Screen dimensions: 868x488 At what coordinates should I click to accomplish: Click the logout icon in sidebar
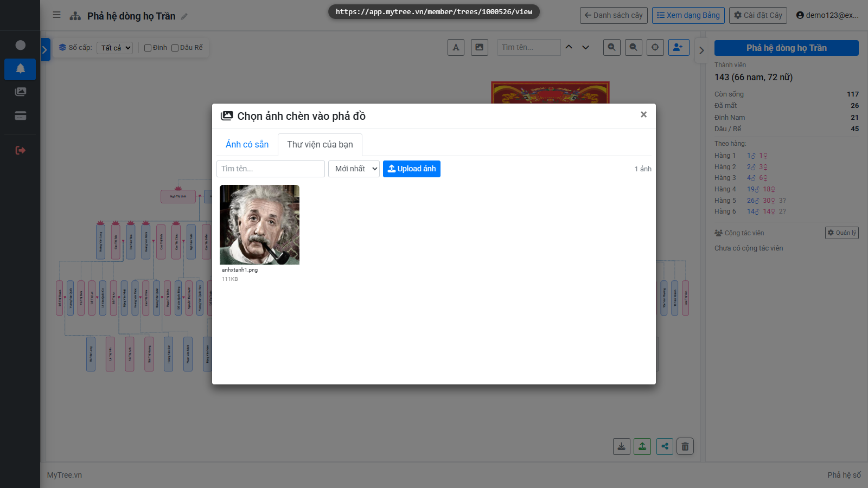[x=20, y=150]
